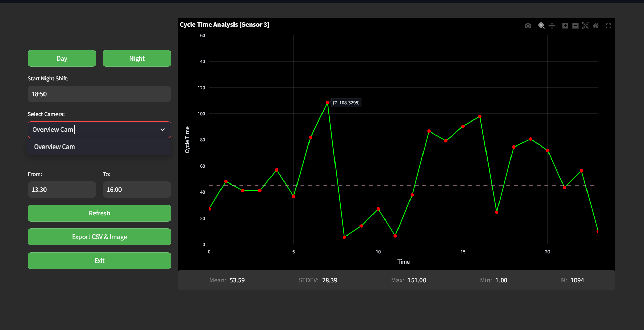Activate the pan tool in chart toolbar
644x330 pixels.
click(x=552, y=26)
